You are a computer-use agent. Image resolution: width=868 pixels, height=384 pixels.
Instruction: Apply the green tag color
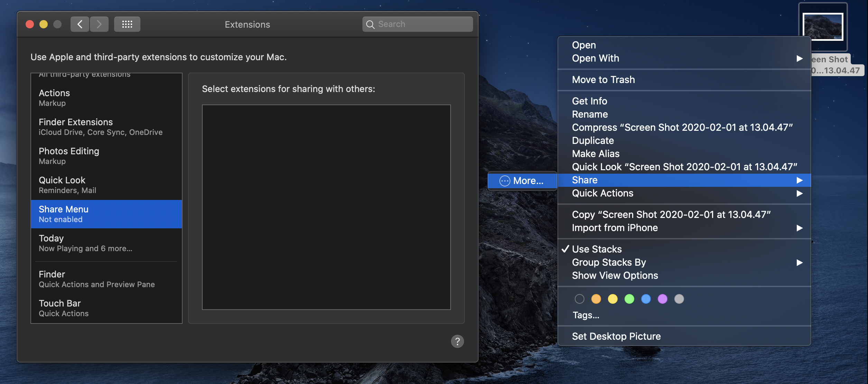point(629,299)
